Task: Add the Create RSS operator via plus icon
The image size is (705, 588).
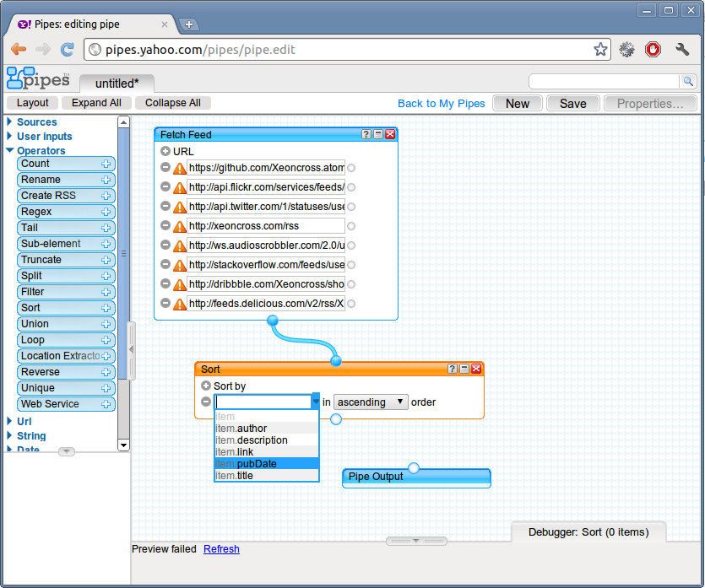Action: coord(106,196)
